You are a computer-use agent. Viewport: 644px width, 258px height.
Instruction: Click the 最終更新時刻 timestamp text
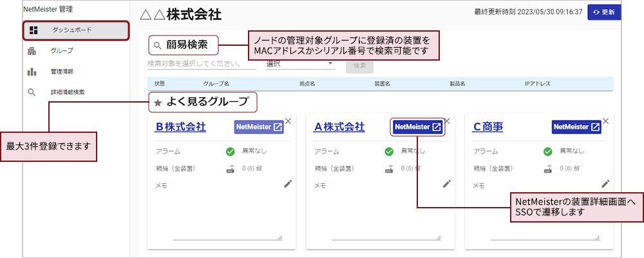[x=528, y=12]
